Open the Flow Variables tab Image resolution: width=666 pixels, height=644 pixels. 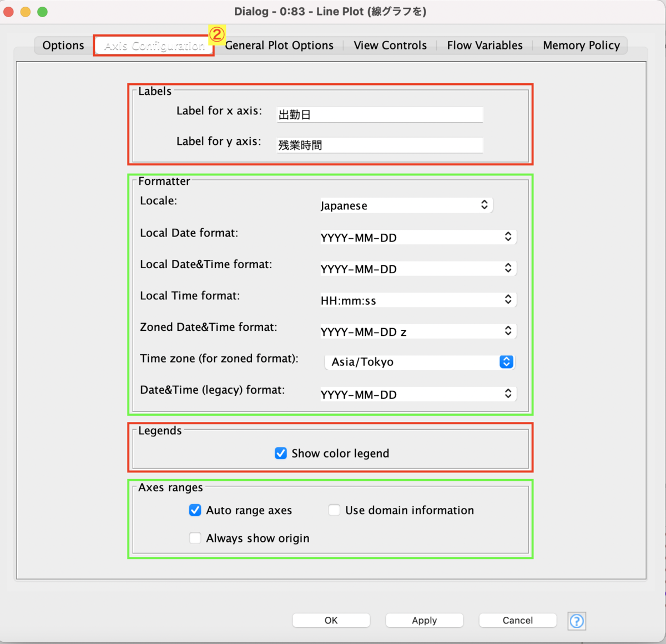(485, 46)
